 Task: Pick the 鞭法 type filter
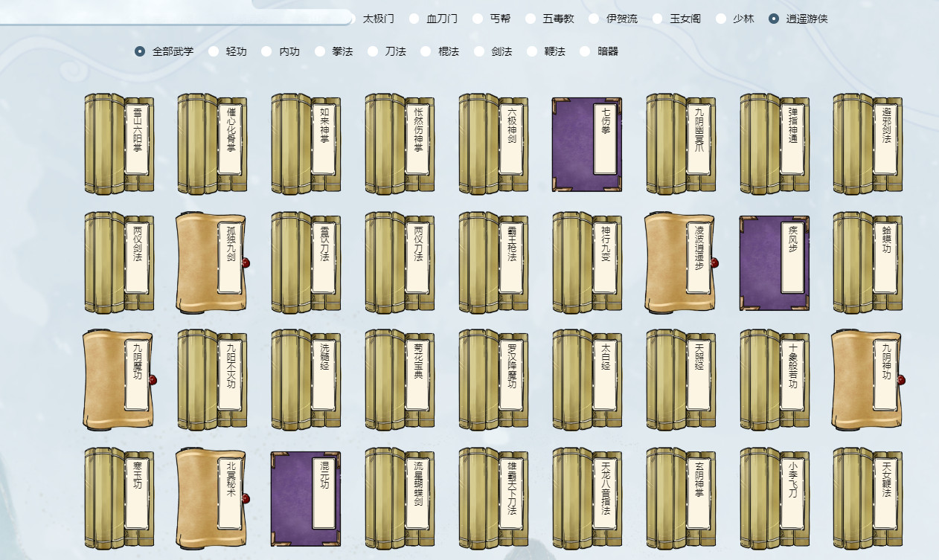pyautogui.click(x=546, y=51)
